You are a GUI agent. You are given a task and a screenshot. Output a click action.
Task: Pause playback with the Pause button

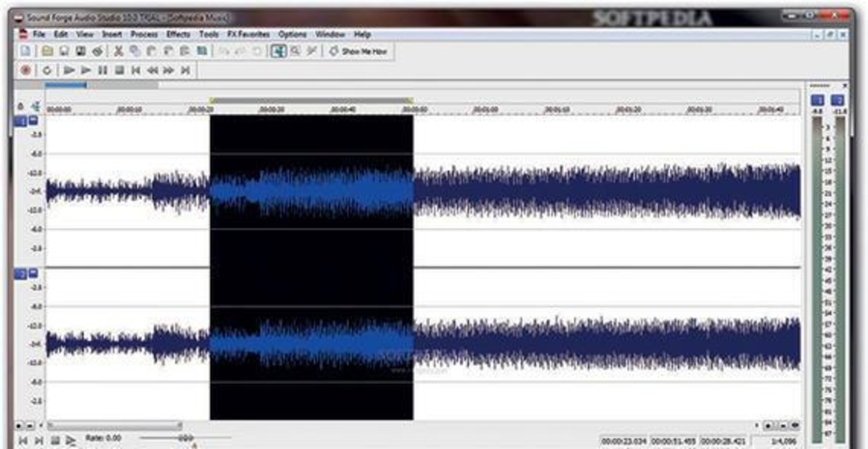103,71
